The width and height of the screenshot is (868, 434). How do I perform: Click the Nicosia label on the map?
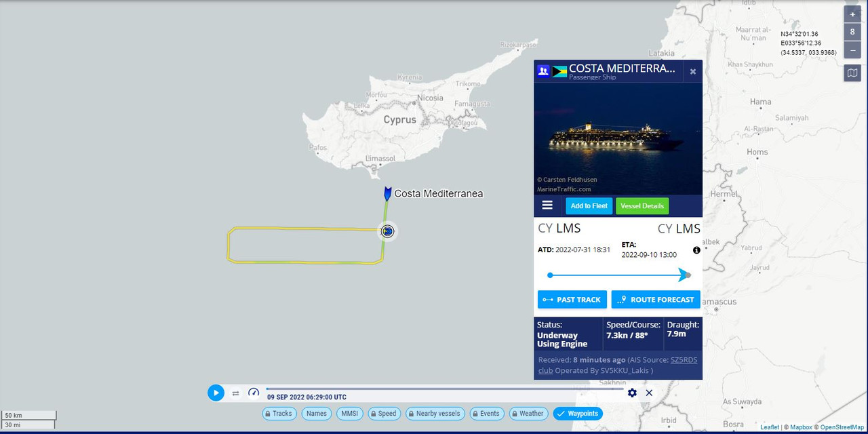431,98
